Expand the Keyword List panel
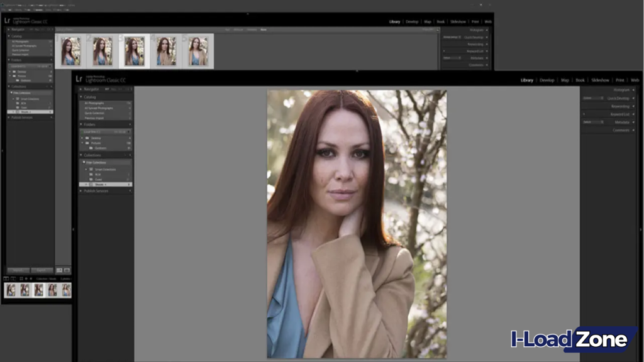The image size is (644, 362). pos(621,114)
